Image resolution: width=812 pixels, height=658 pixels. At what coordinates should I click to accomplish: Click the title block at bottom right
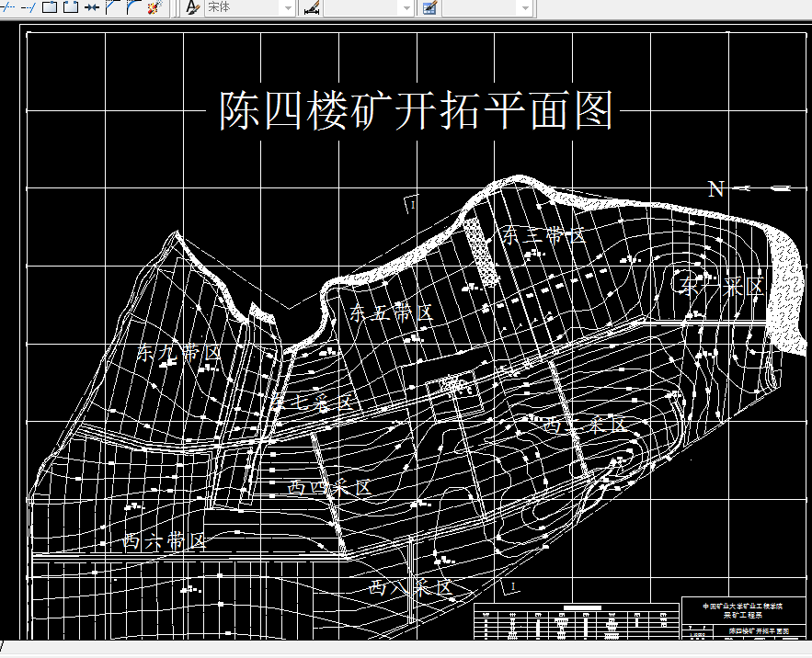pyautogui.click(x=726, y=616)
